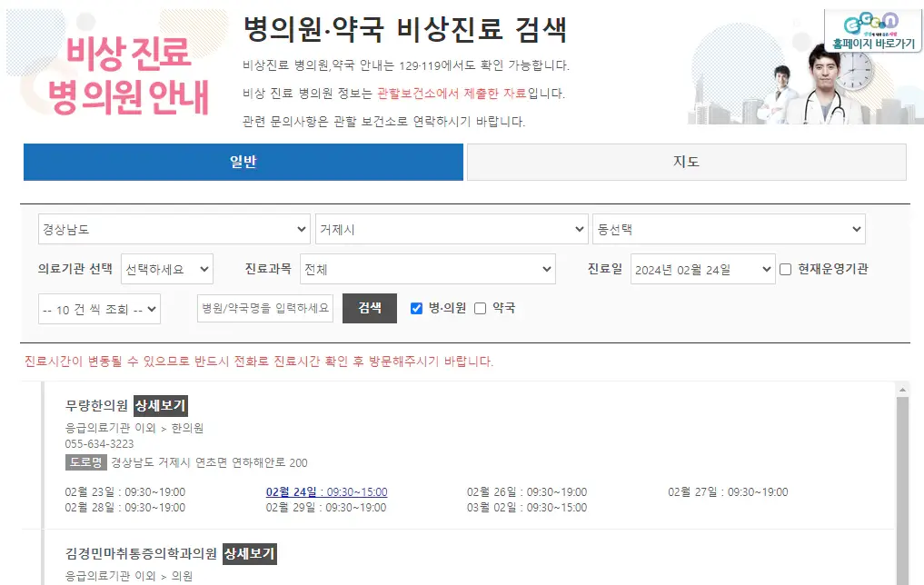Switch to the 일반 tab
This screenshot has height=585, width=924.
[242, 162]
